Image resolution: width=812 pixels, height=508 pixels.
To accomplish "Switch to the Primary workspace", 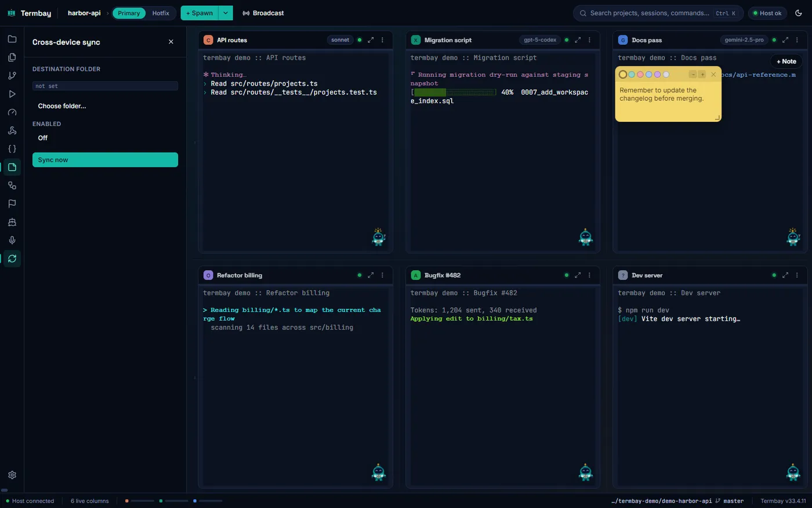I will 129,13.
